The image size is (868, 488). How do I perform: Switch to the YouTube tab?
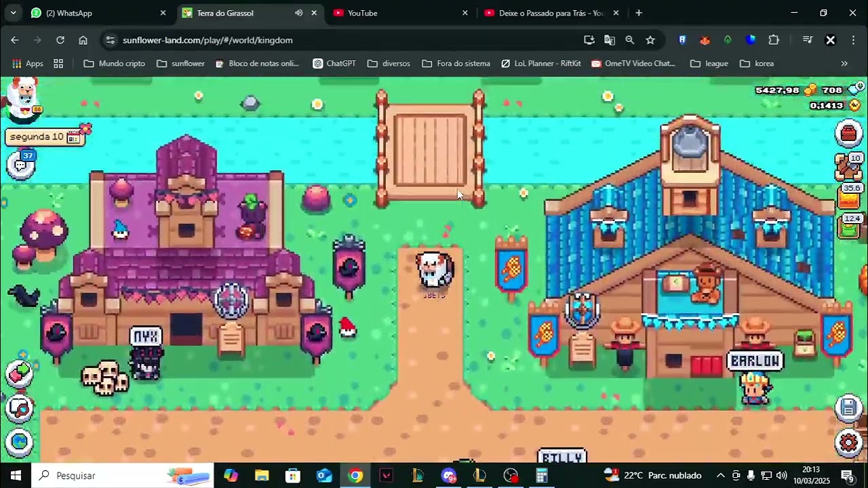coord(401,13)
